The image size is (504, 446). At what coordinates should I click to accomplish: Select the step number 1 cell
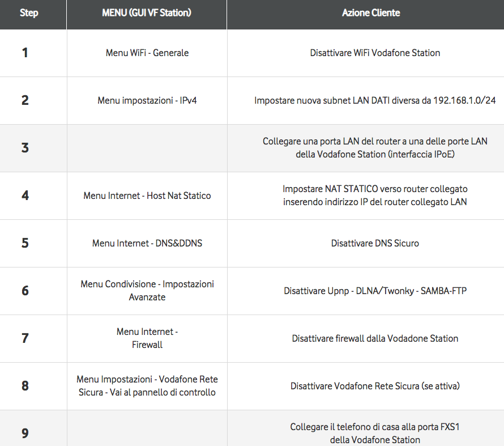pyautogui.click(x=25, y=53)
